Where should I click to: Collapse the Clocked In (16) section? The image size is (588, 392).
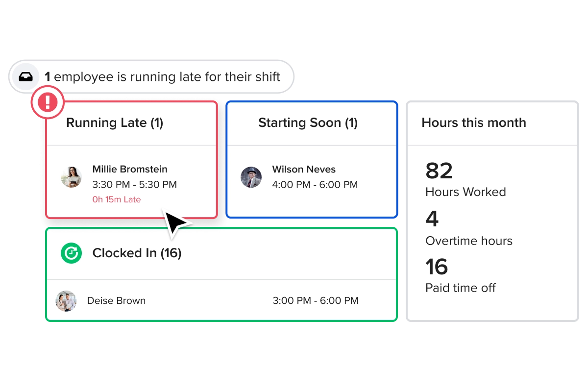(x=137, y=253)
